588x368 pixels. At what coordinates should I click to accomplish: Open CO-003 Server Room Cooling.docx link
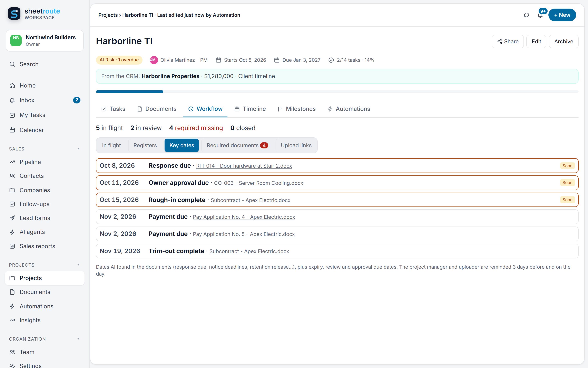click(x=258, y=183)
